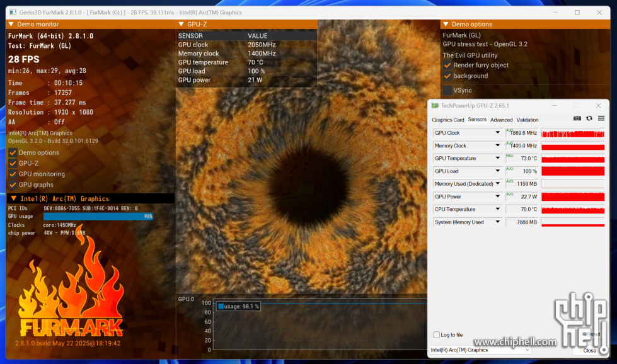Select the Sensors tab
This screenshot has width=617, height=364.
click(x=477, y=120)
